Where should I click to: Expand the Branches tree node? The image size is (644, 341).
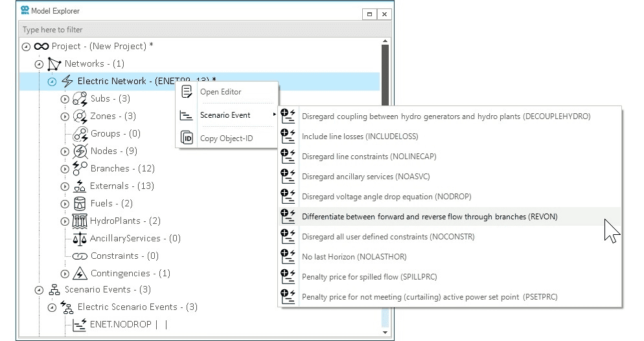(65, 169)
